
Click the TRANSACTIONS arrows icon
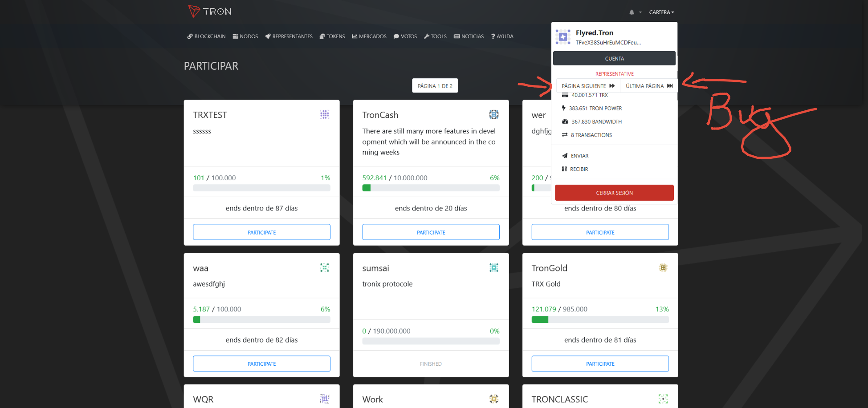coord(565,135)
